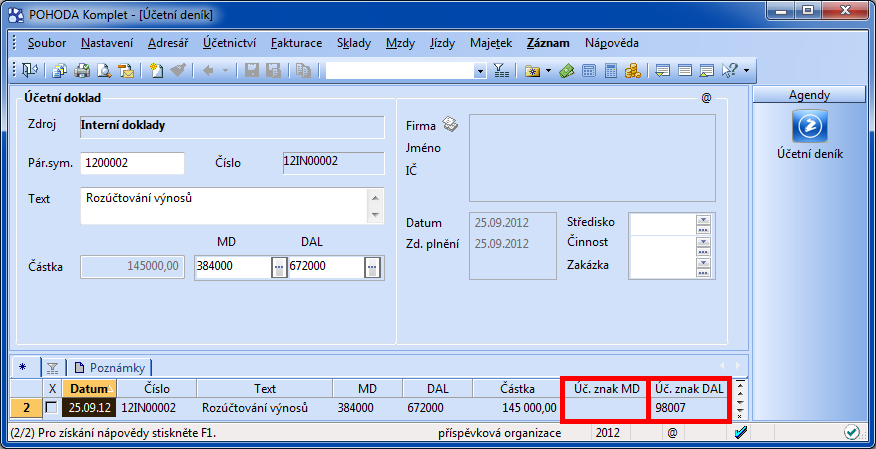This screenshot has width=876, height=449.
Task: Click the green check circle status icon
Action: click(x=852, y=432)
